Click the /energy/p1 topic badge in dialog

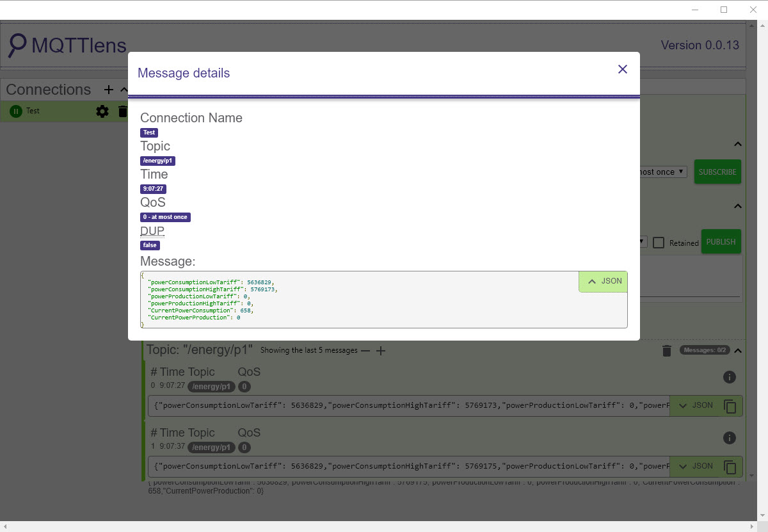point(157,161)
